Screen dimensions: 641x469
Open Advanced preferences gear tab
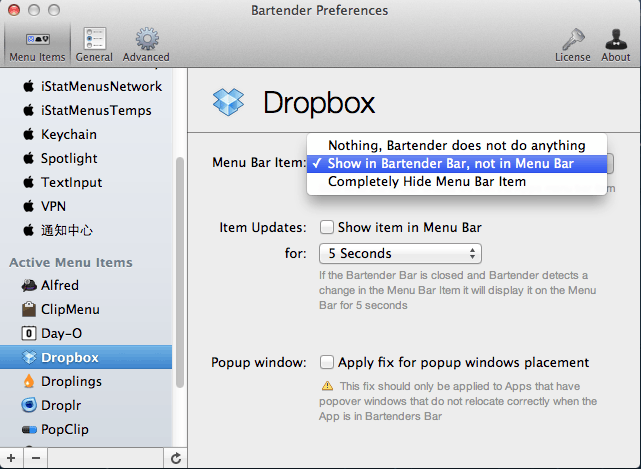click(x=146, y=45)
